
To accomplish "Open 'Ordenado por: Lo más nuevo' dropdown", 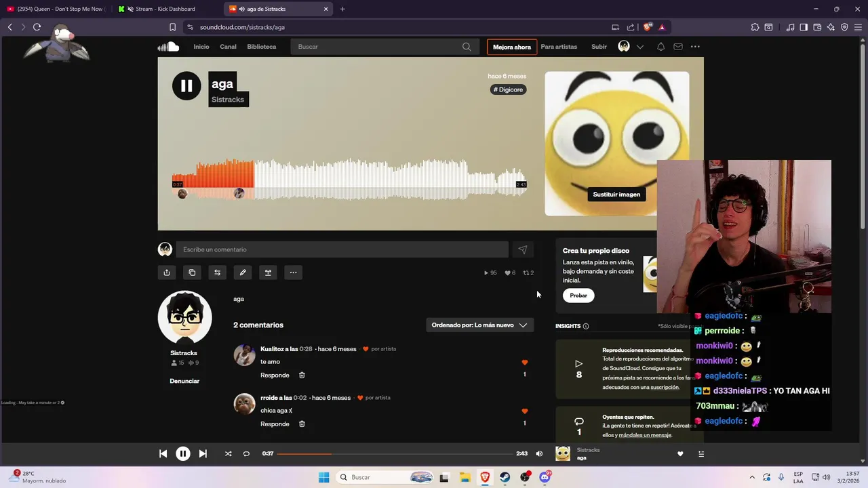I will pyautogui.click(x=479, y=325).
